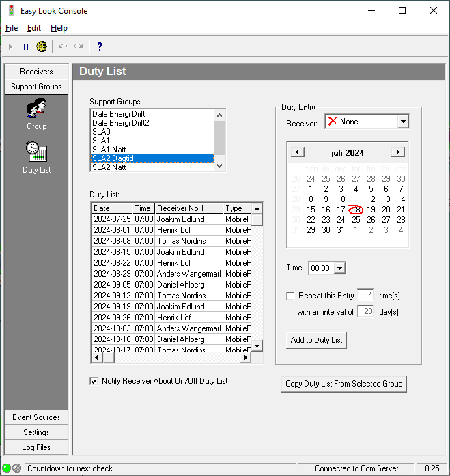Go to next month in calendar
Image resolution: width=450 pixels, height=476 pixels.
[x=398, y=152]
